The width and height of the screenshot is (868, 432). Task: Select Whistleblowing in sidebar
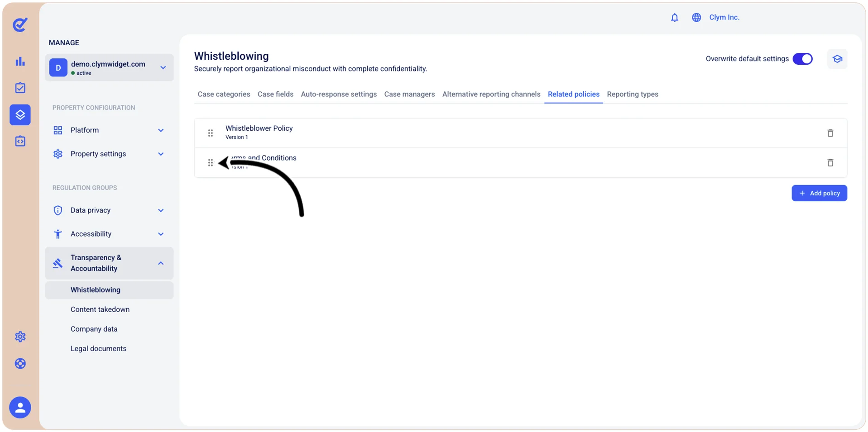click(109, 290)
